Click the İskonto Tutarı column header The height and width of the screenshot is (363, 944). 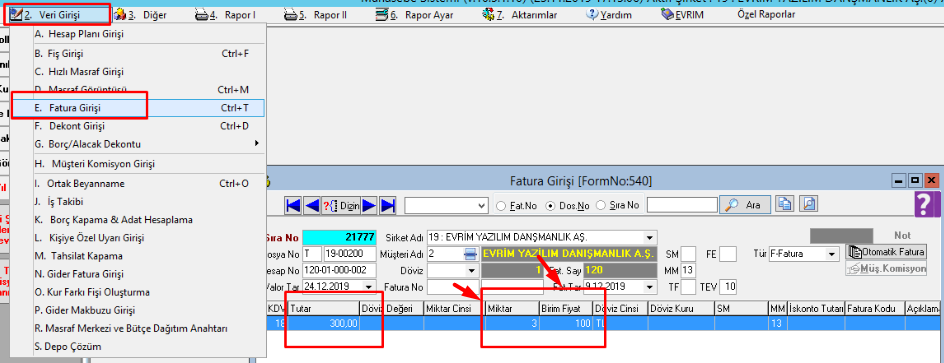(x=816, y=308)
